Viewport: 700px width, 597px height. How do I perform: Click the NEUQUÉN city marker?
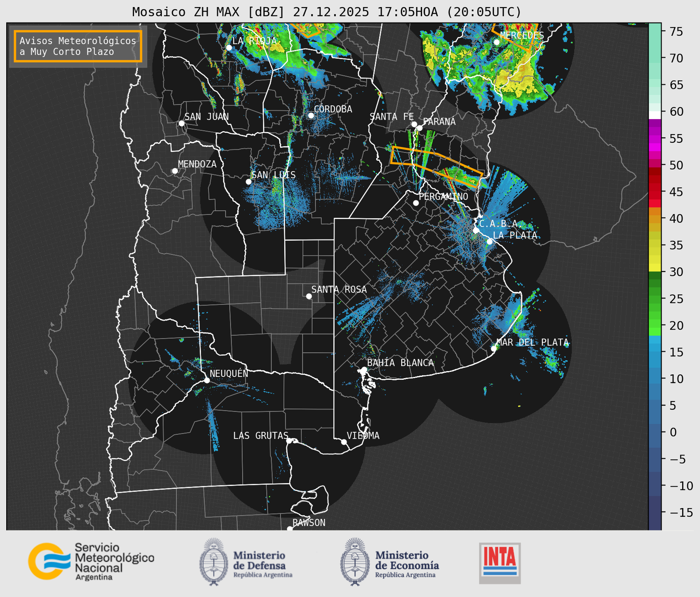tap(207, 380)
